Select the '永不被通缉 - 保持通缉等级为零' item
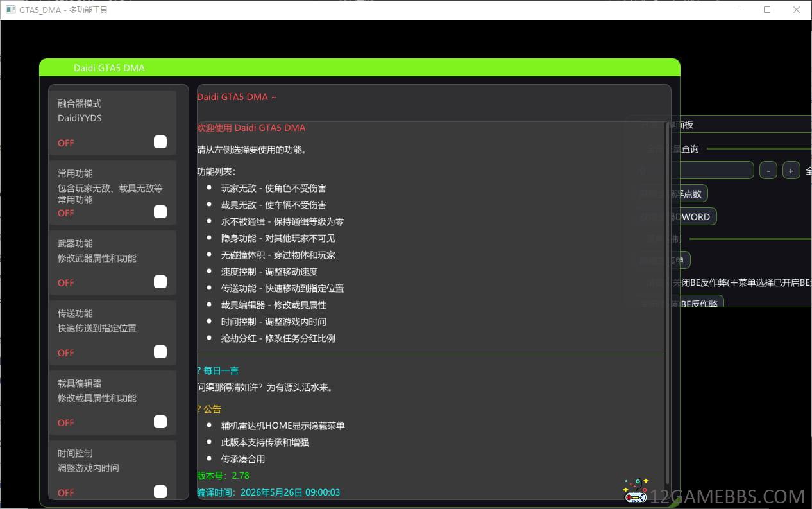 pos(283,221)
